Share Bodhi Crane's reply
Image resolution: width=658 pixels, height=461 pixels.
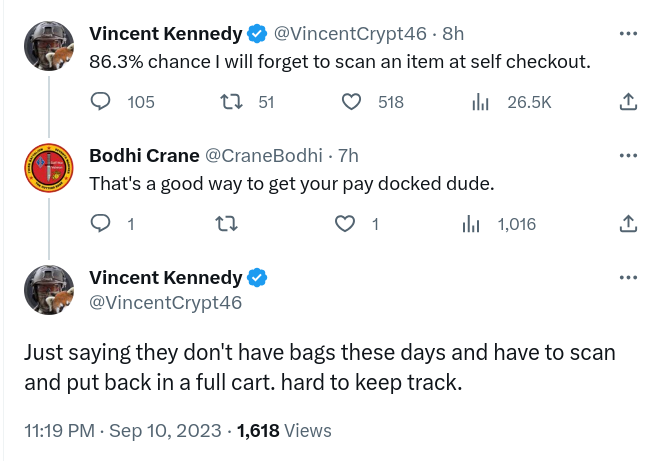point(628,224)
